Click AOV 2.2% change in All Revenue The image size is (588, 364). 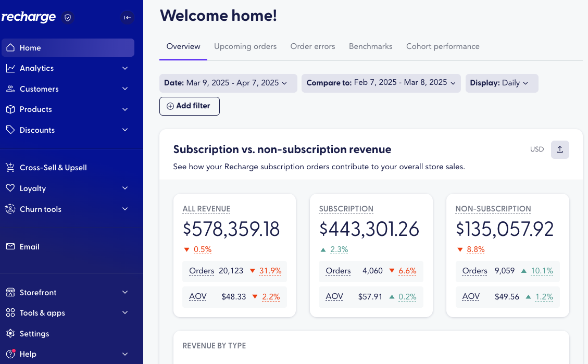(x=271, y=297)
